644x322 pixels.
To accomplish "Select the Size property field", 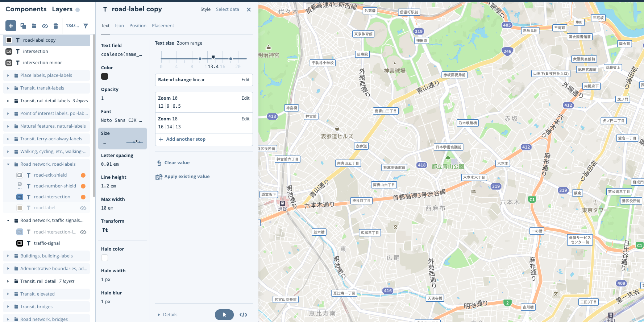I will tap(122, 139).
